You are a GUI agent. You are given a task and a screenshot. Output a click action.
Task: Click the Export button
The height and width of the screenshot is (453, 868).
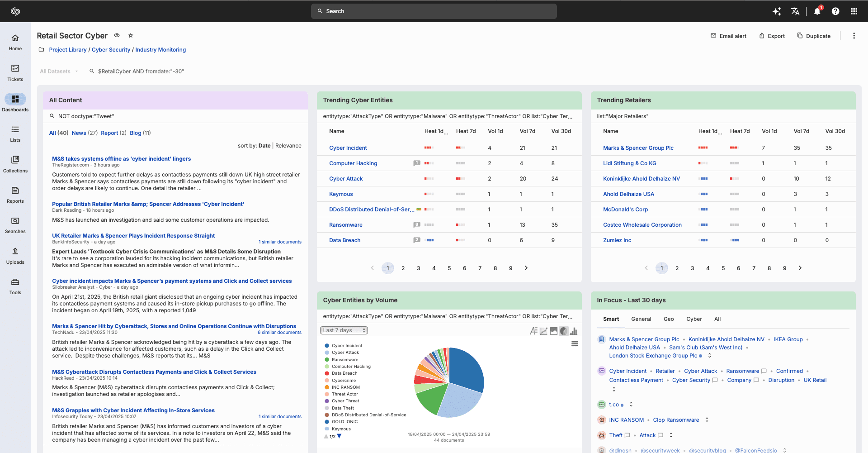click(772, 36)
